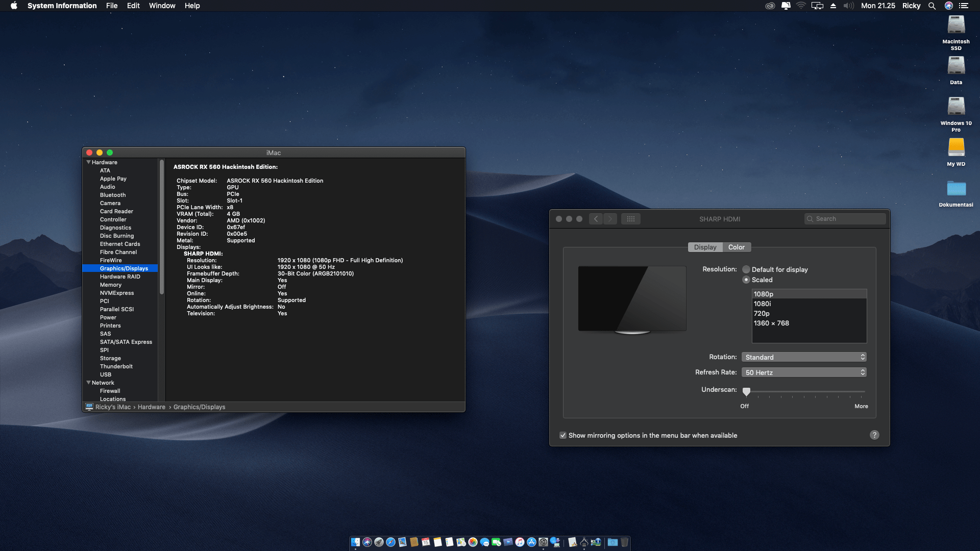This screenshot has height=551, width=980.
Task: Open the Window menu
Action: 162,6
